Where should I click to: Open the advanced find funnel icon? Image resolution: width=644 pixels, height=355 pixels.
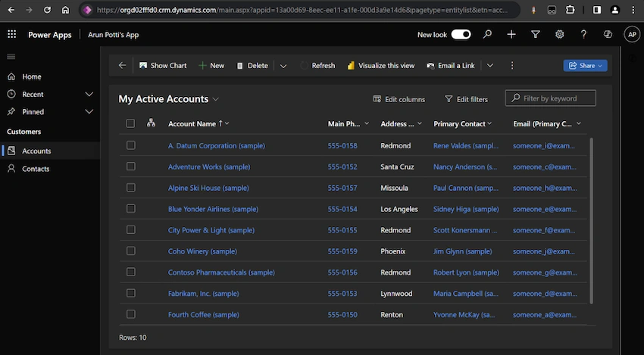coord(536,35)
